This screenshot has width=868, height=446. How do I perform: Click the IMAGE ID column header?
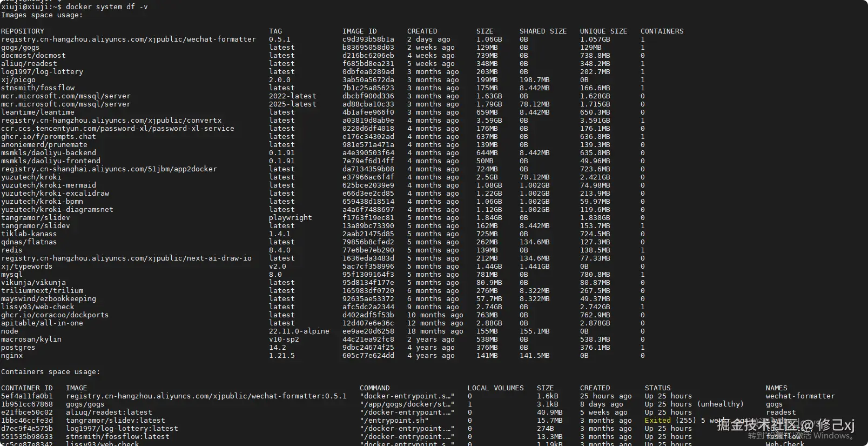point(359,31)
